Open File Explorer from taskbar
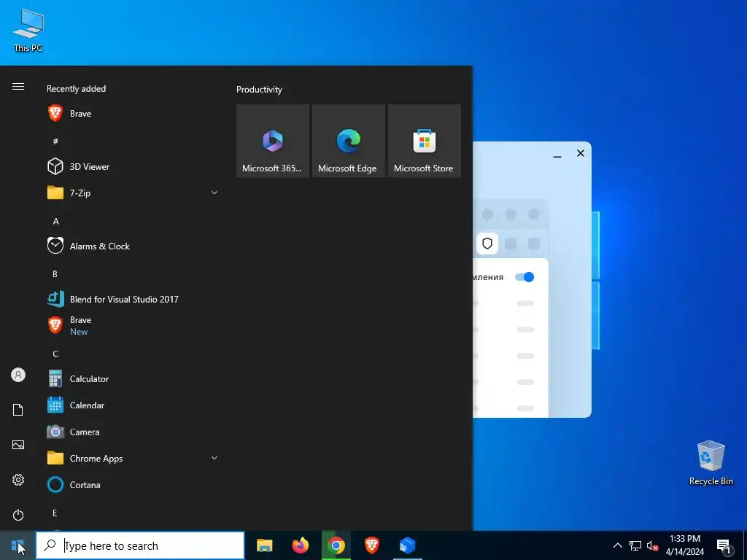 click(264, 545)
